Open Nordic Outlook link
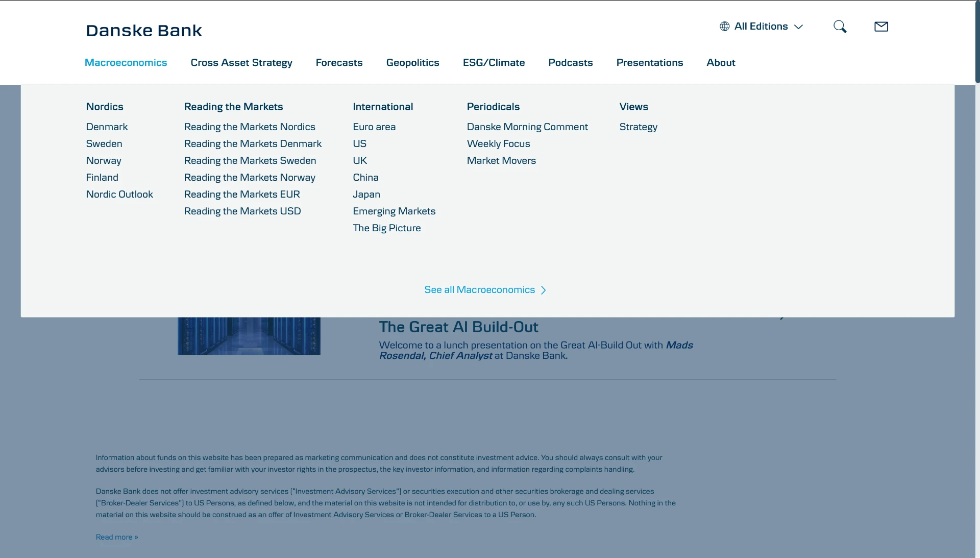The height and width of the screenshot is (558, 980). (x=119, y=194)
